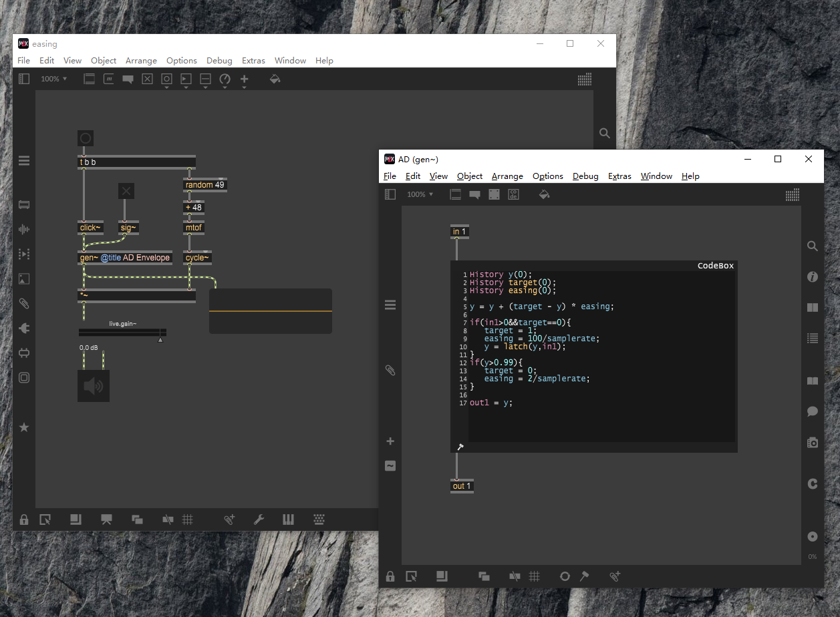Toggle the X toggle box above sig~

coord(126,191)
